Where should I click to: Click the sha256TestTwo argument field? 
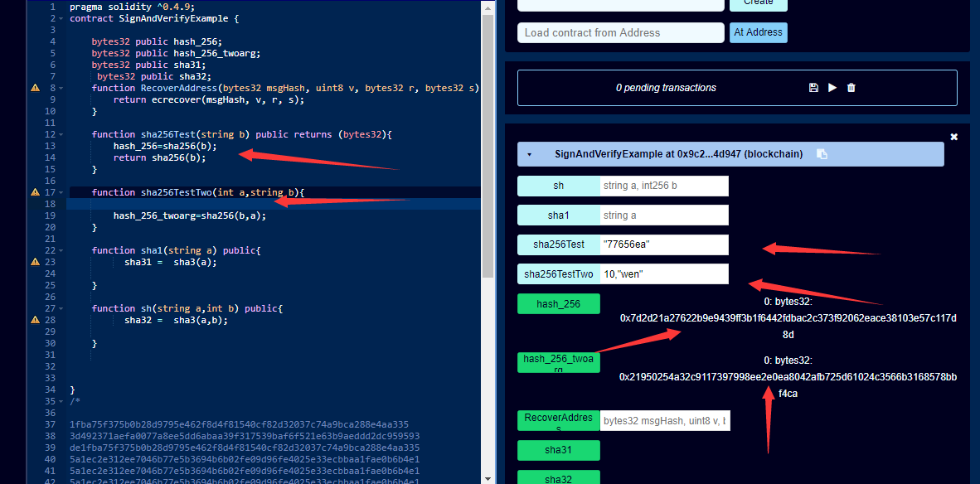pos(665,273)
